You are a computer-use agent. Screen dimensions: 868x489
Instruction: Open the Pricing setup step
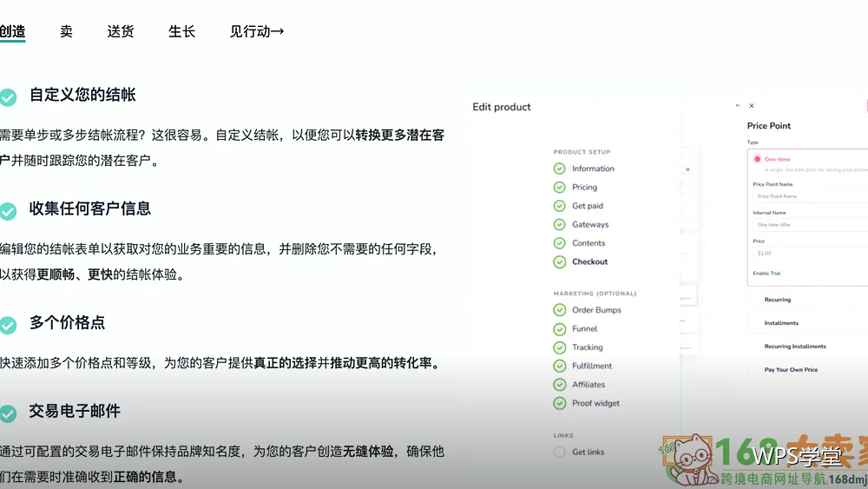pos(584,188)
